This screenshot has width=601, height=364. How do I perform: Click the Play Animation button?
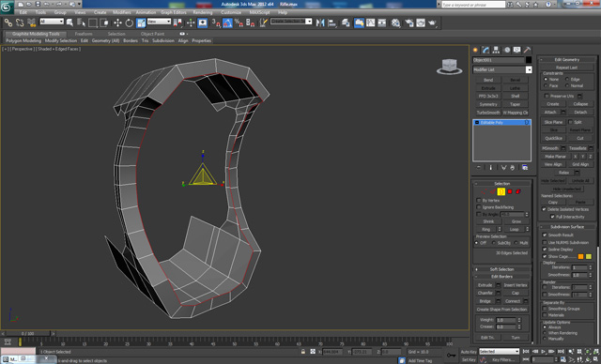(543, 352)
